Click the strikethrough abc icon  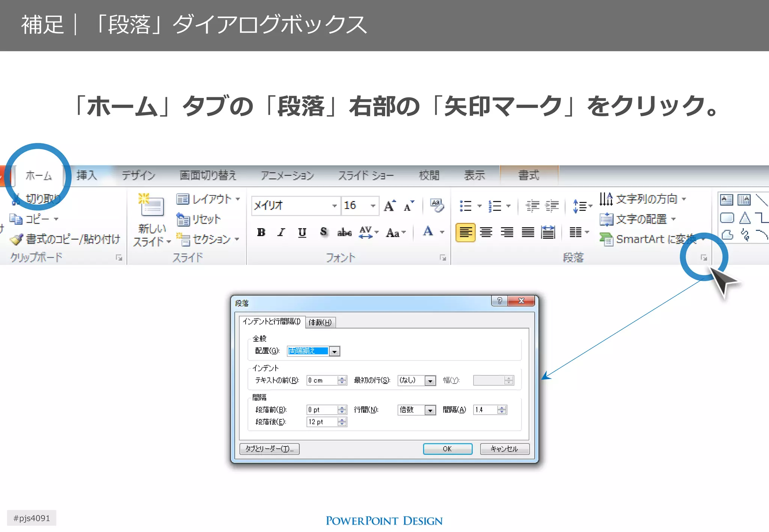pos(344,233)
